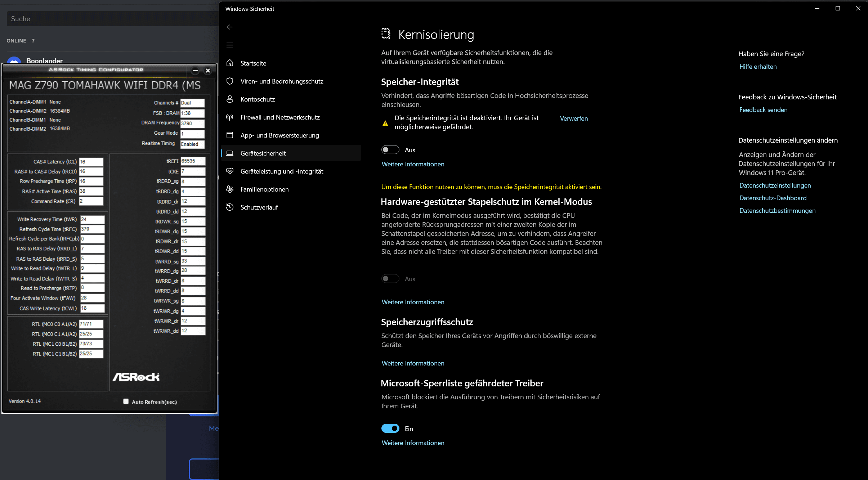Minimize the ASRock Timing Configurator window
Viewport: 868px width, 480px height.
[x=195, y=71]
